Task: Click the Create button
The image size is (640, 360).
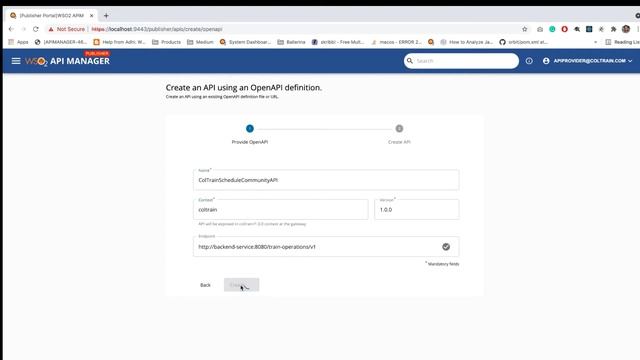Action: click(241, 285)
